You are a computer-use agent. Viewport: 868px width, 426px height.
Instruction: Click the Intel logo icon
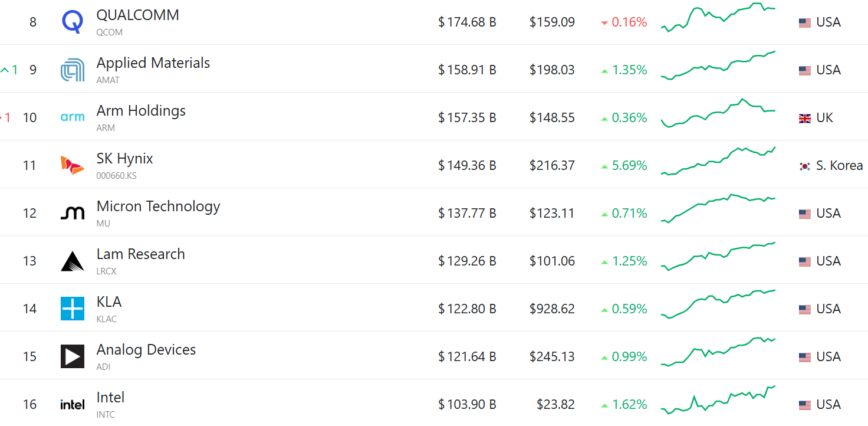[73, 404]
